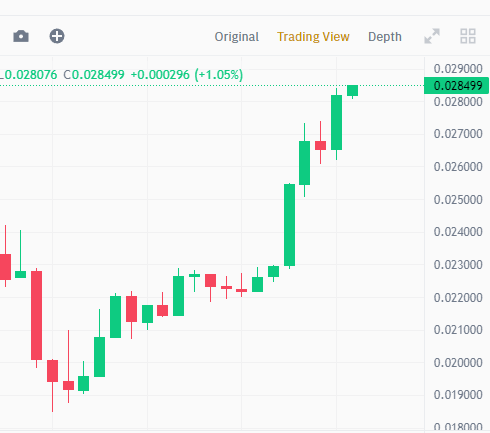
Task: Select the large red candle dropping to 0.020
Action: [x=37, y=315]
